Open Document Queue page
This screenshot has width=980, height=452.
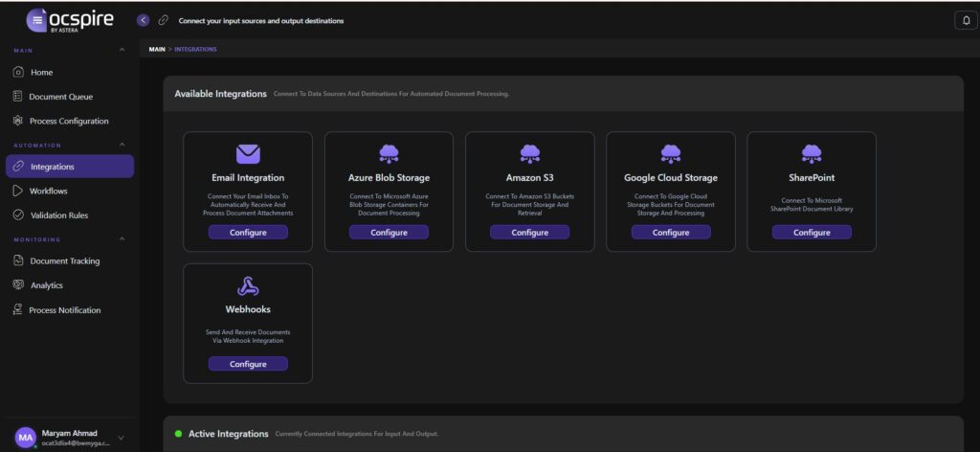(x=70, y=97)
